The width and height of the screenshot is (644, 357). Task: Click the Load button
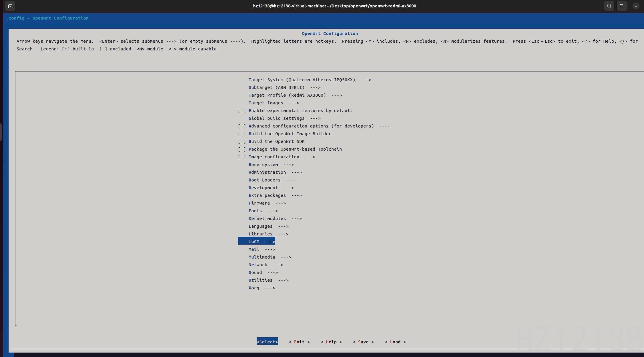[x=395, y=342]
